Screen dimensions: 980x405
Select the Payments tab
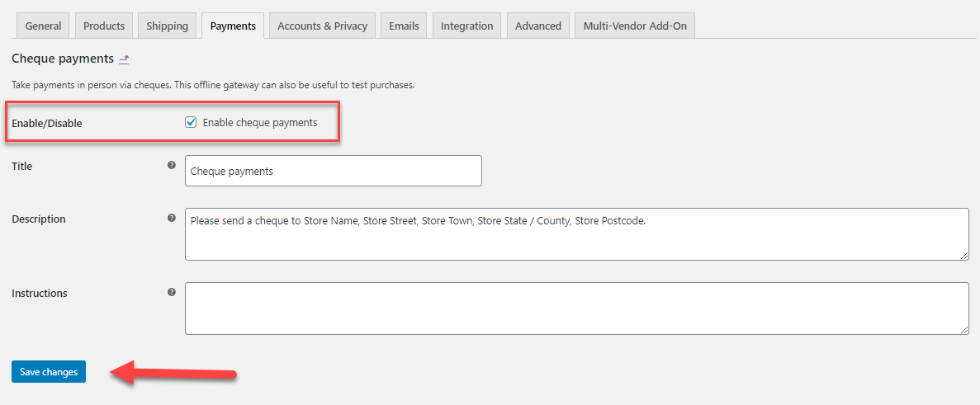233,26
